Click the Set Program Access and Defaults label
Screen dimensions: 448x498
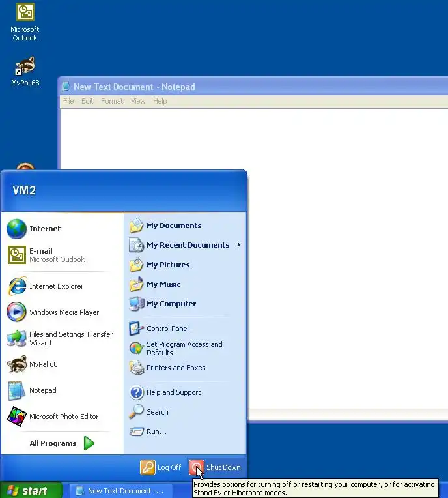point(184,348)
